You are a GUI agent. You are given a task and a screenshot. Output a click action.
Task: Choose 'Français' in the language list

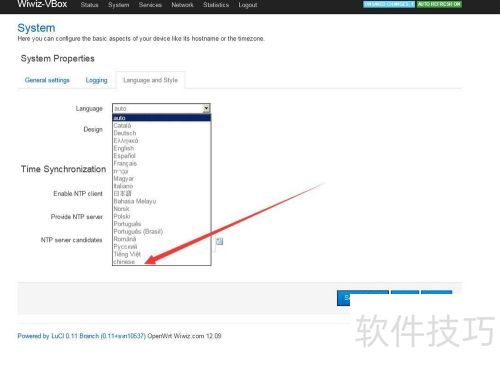coord(162,163)
